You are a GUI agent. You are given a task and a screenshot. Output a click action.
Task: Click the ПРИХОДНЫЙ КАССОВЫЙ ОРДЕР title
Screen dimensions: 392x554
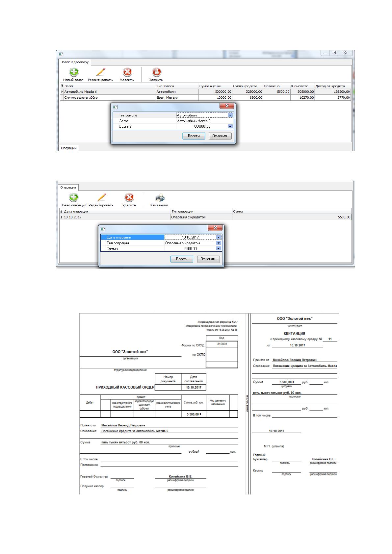pyautogui.click(x=125, y=387)
